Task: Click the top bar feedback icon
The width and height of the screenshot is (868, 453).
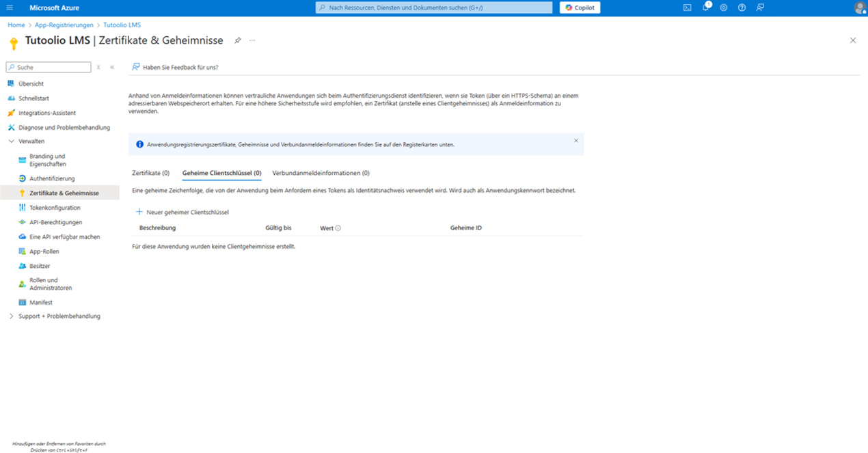Action: (x=760, y=8)
